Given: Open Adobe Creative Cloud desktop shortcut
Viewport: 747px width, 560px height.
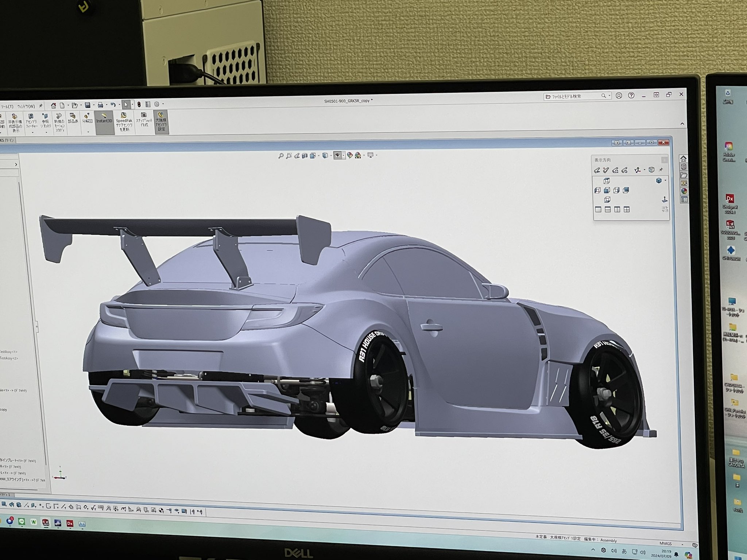Looking at the screenshot, I should point(729,152).
